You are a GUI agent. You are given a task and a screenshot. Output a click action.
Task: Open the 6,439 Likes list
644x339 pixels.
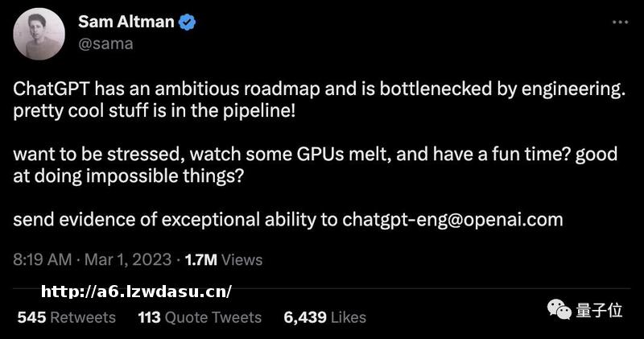[x=324, y=317]
